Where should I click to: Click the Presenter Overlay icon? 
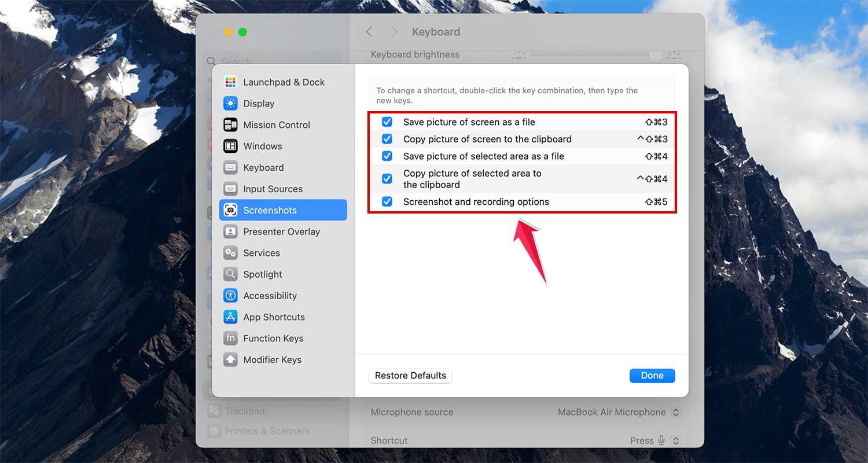pyautogui.click(x=230, y=231)
